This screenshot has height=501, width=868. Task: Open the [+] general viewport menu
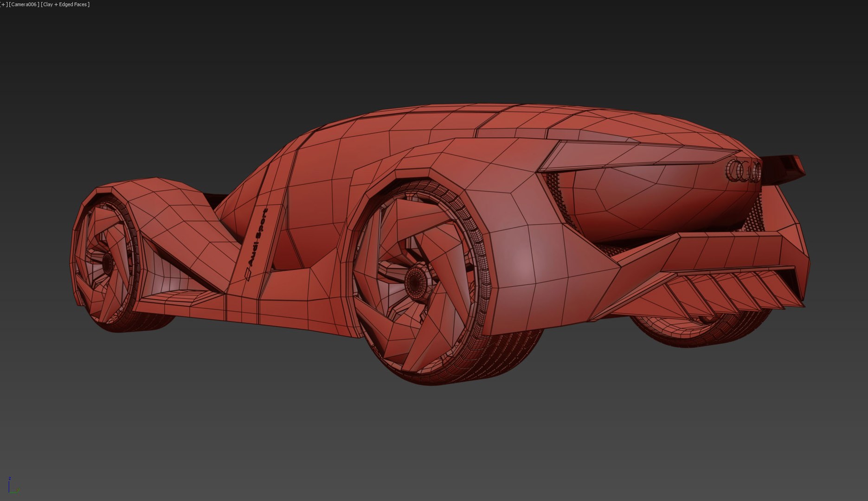[4, 4]
